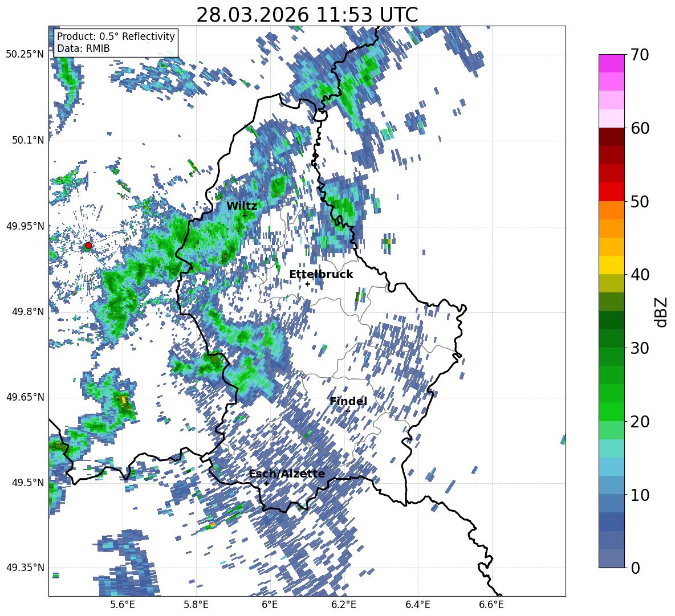Click the 49.8°N latitude label
The width and height of the screenshot is (675, 616).
point(28,312)
